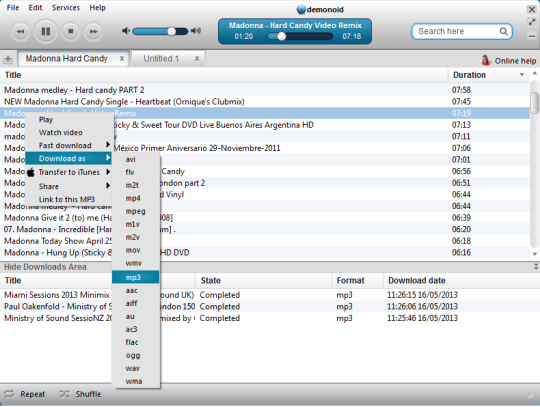Select flv download format

136,172
